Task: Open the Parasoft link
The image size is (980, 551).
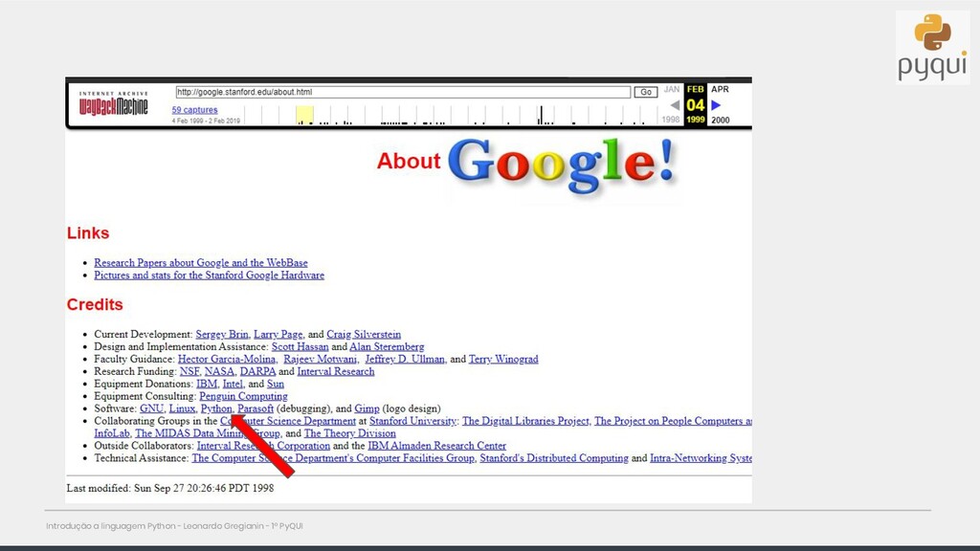Action: (x=256, y=408)
